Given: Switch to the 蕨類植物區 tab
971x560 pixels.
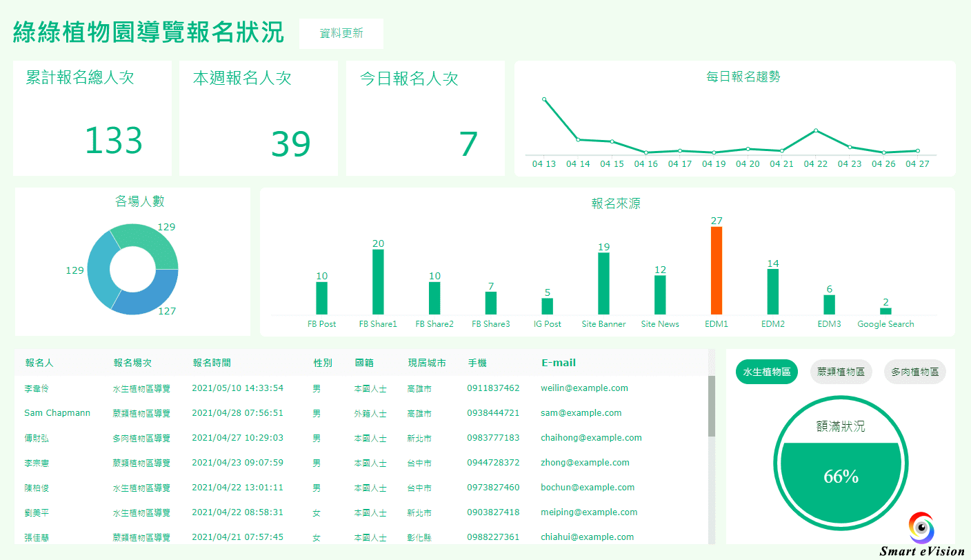Looking at the screenshot, I should 841,372.
